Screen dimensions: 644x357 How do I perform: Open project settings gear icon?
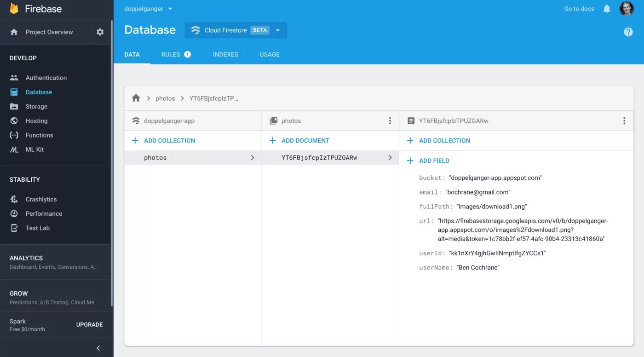point(100,32)
